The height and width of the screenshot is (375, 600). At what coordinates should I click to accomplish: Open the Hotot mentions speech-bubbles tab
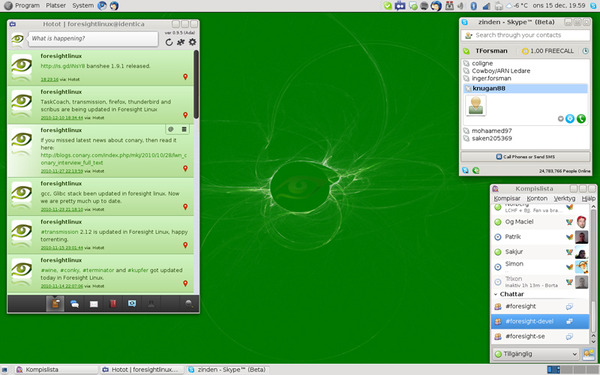75,304
